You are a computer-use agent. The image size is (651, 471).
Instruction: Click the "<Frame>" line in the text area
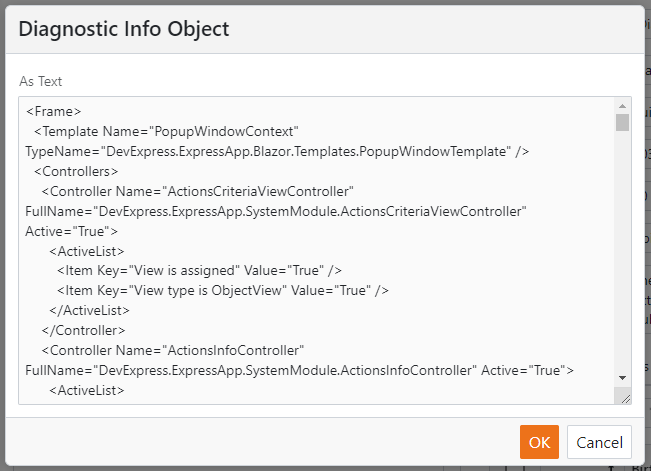(54, 111)
